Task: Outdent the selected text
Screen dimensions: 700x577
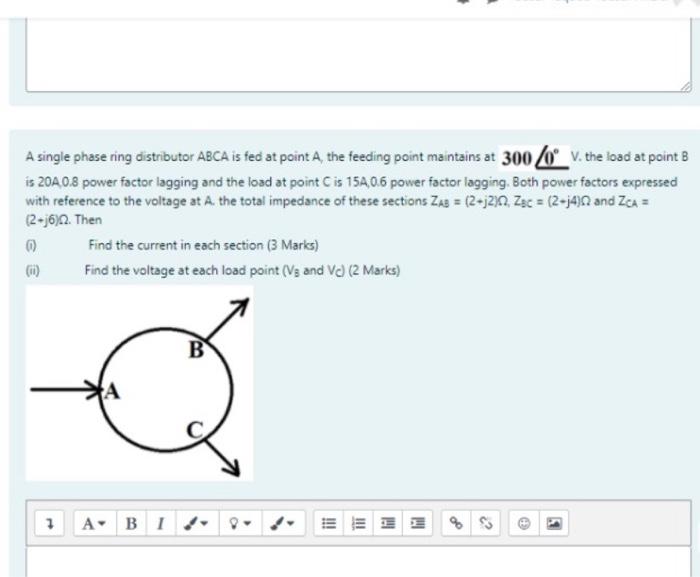Action: click(388, 523)
